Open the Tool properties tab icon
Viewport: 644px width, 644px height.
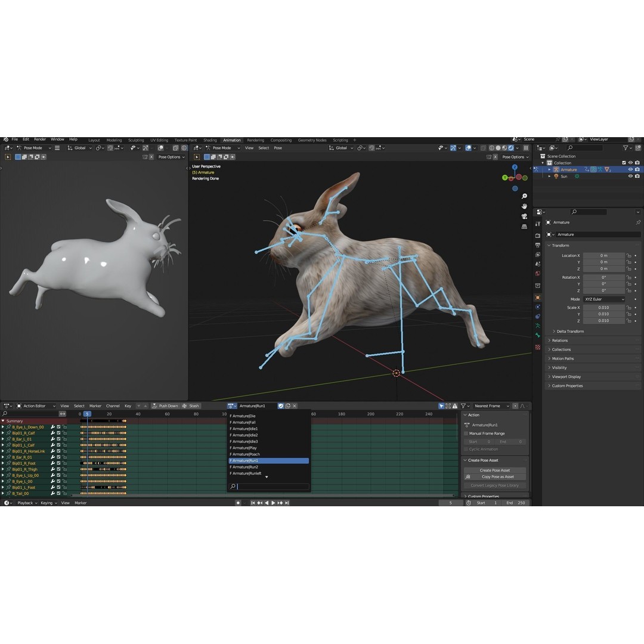click(538, 224)
